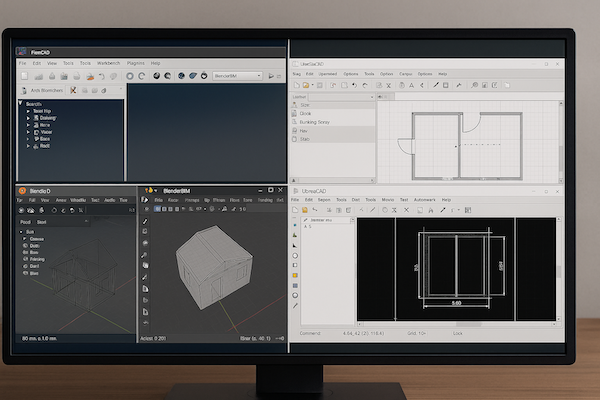Click the undo arrow in FleeCAD toolbar
Viewport: 600px width, 400px height.
102,76
